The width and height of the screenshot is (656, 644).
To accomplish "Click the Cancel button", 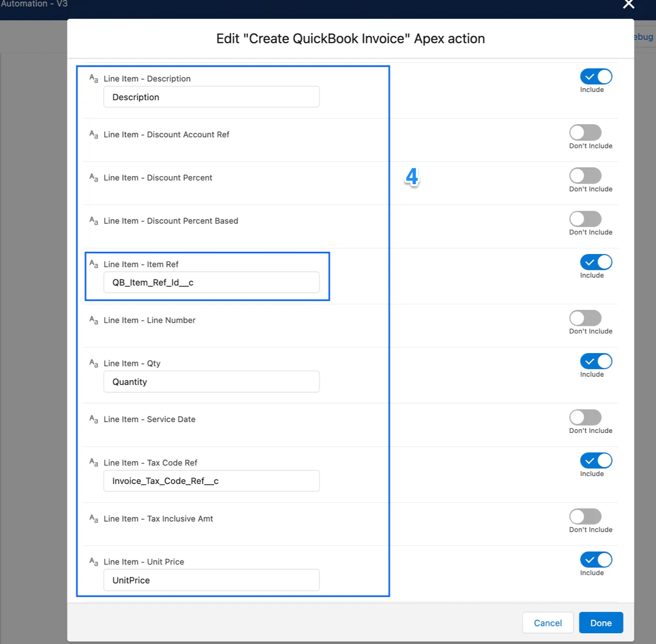I will (548, 623).
